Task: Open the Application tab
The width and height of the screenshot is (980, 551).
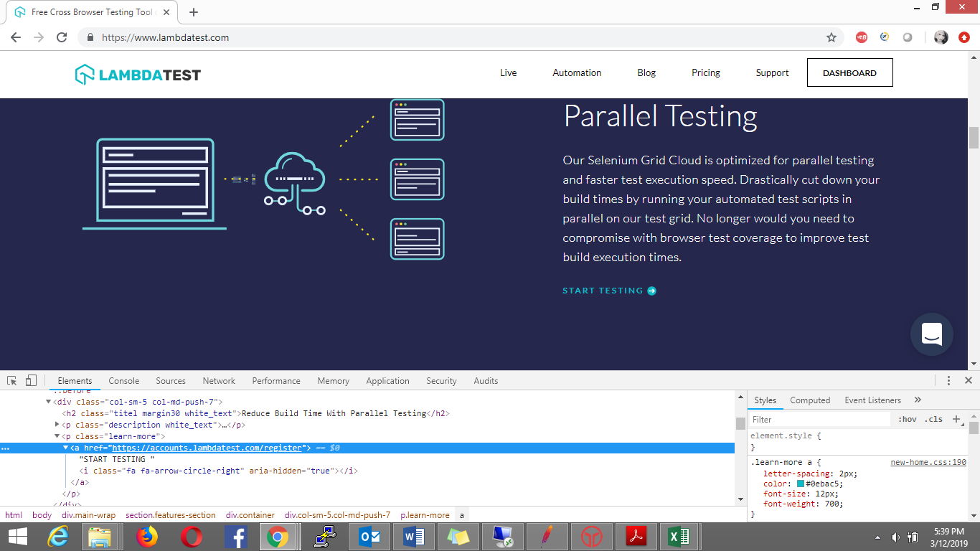Action: coord(387,381)
